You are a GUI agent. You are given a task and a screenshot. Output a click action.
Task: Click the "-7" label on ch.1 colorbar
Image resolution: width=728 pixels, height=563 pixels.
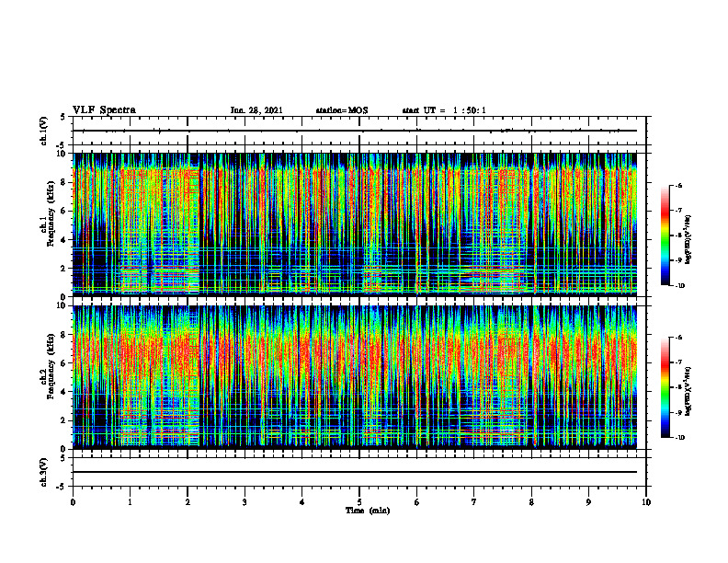tap(678, 210)
